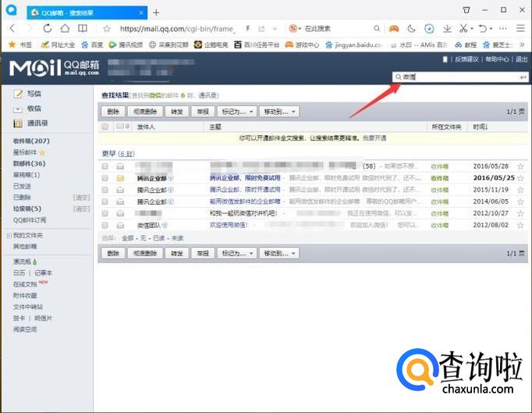
Task: Click the 收信 receive mail icon
Action: click(x=18, y=109)
